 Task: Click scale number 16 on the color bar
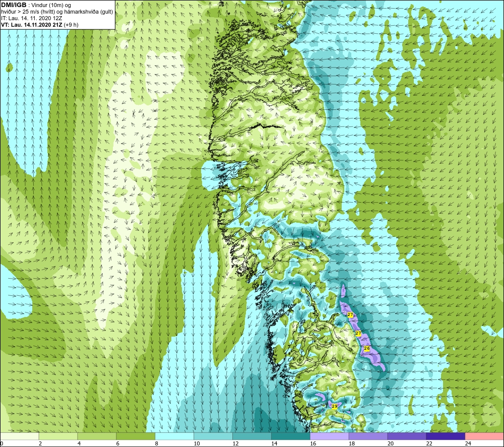point(313,443)
